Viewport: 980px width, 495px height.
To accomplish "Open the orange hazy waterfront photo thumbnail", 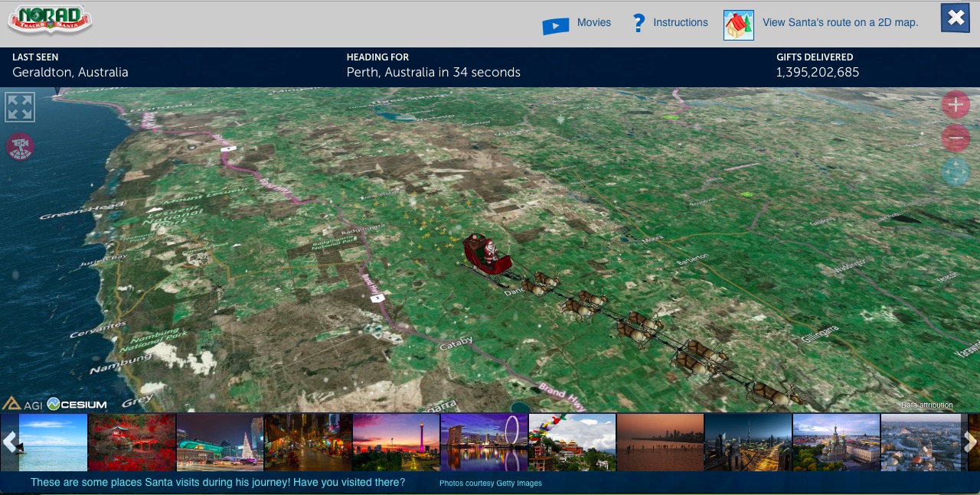I will click(x=660, y=442).
